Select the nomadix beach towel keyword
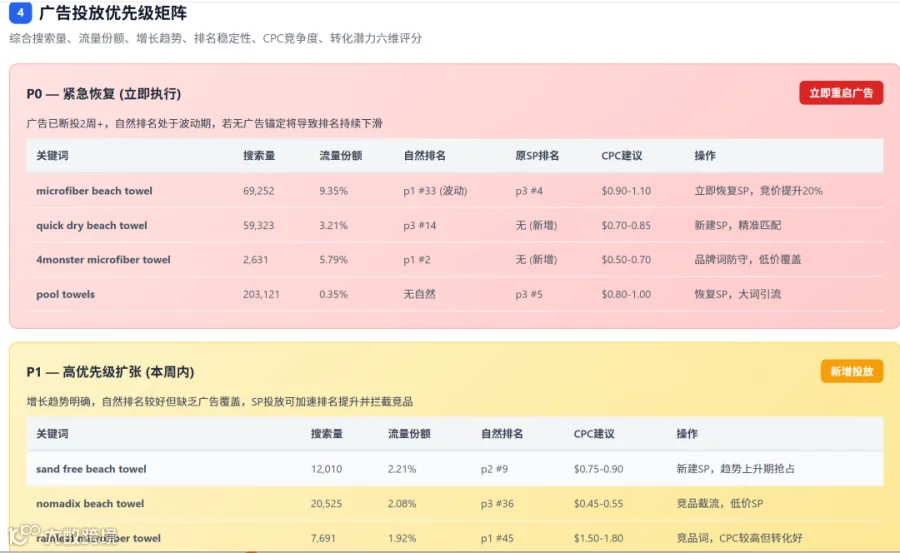Image resolution: width=900 pixels, height=553 pixels. 90,504
